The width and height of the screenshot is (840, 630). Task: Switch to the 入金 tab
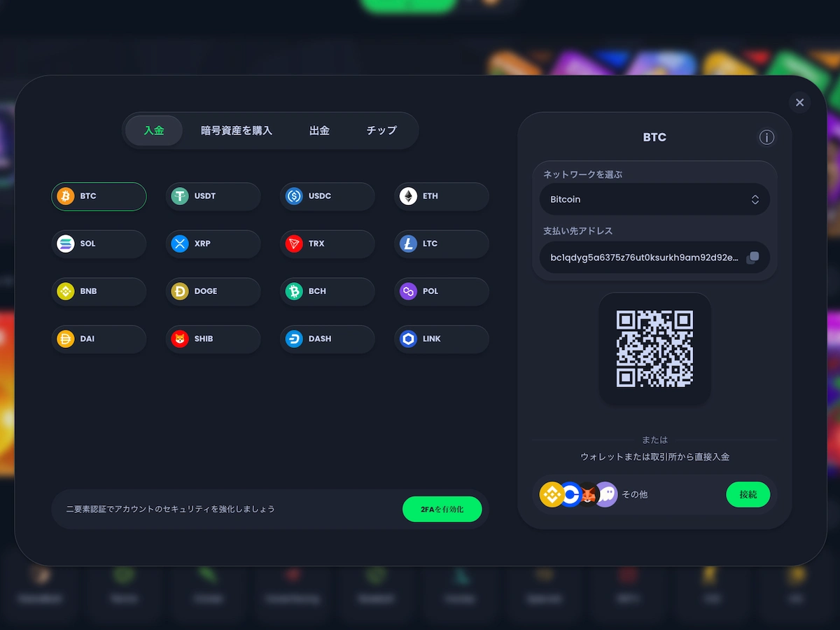click(154, 131)
